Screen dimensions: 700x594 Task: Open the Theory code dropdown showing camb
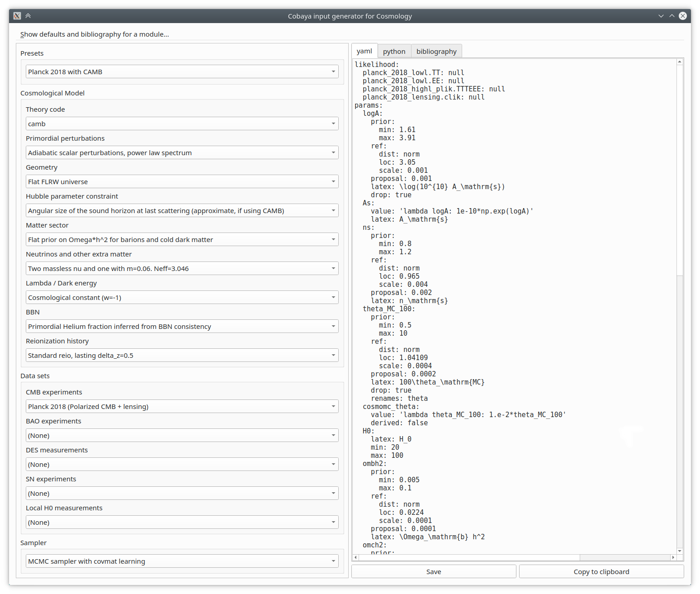182,124
